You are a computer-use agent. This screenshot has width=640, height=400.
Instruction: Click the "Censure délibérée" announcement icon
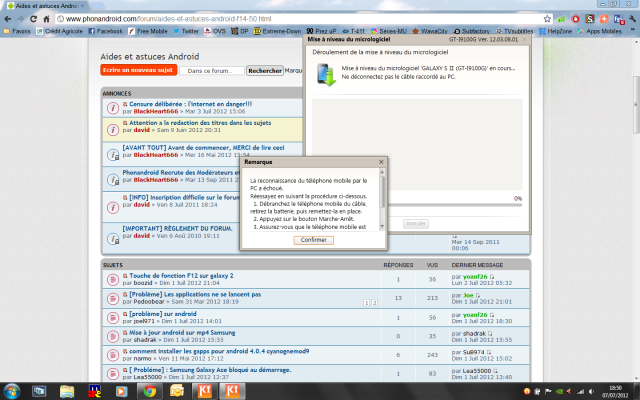pyautogui.click(x=113, y=107)
